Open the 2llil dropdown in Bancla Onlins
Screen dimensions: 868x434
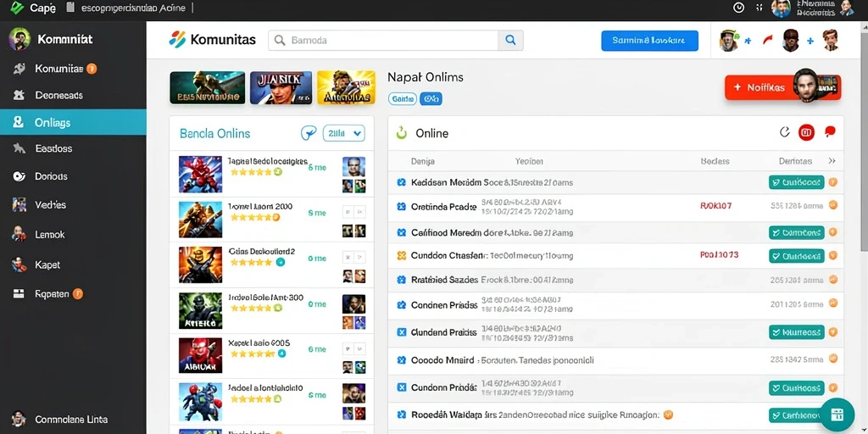(x=343, y=133)
